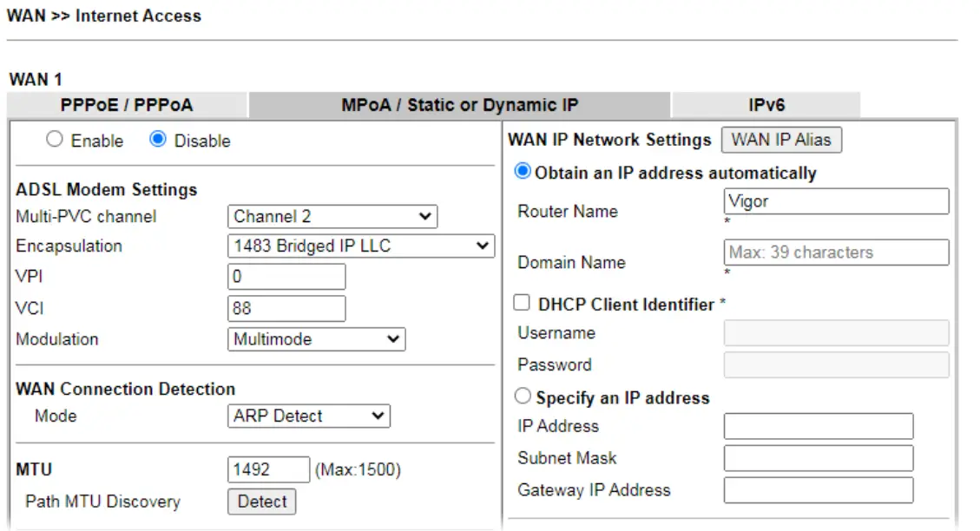Select Specify an IP address

[x=523, y=396]
